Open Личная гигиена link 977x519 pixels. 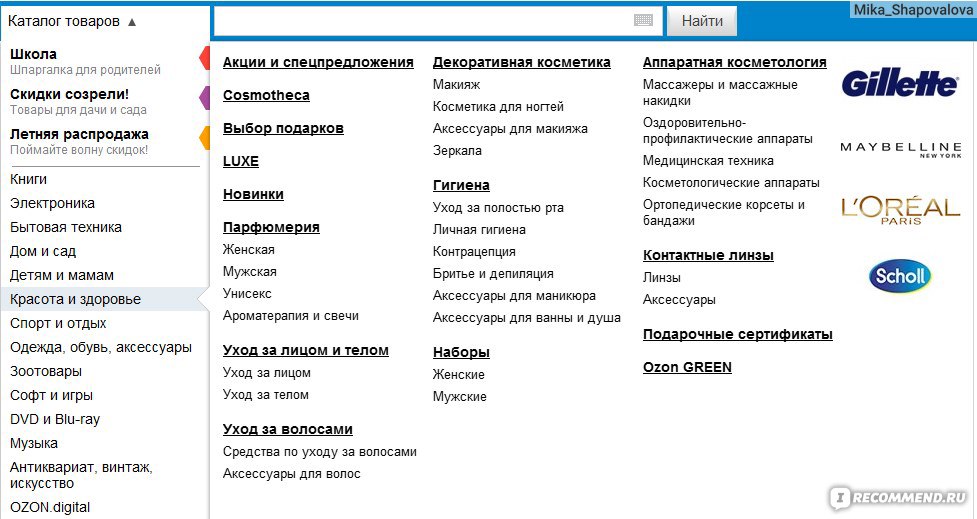(479, 230)
